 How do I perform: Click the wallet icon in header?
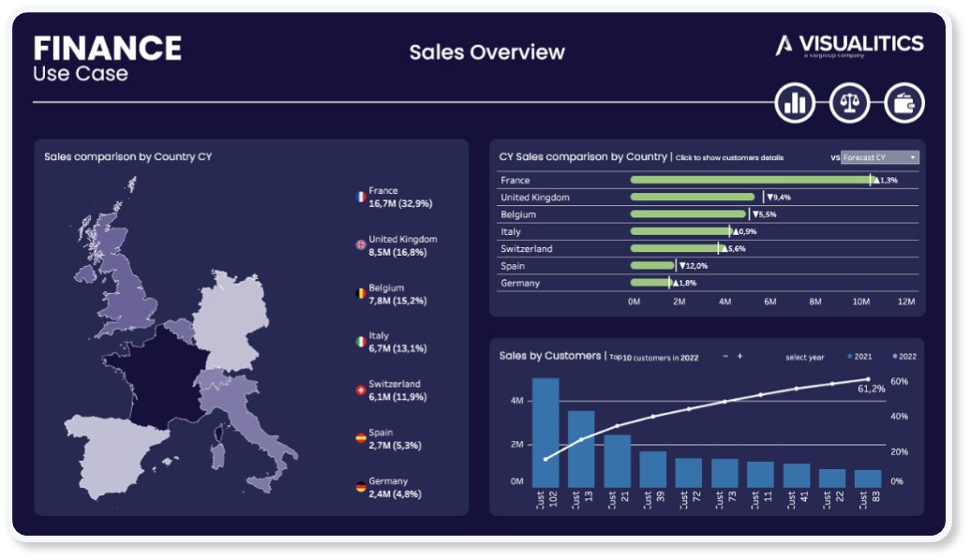coord(904,103)
